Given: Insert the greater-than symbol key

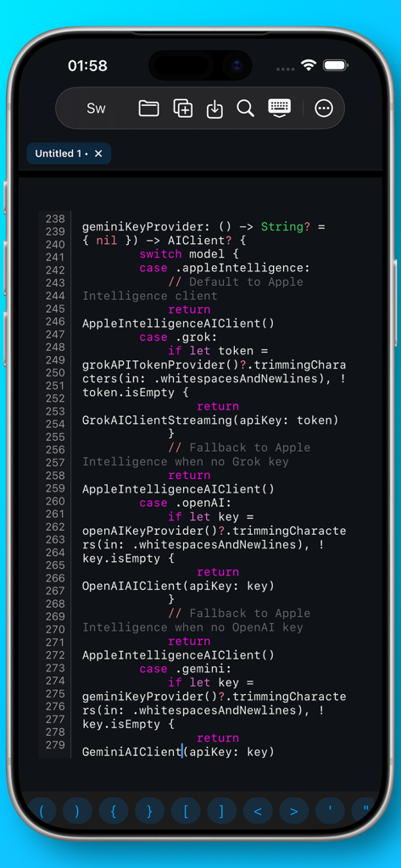Looking at the screenshot, I should pyautogui.click(x=294, y=811).
